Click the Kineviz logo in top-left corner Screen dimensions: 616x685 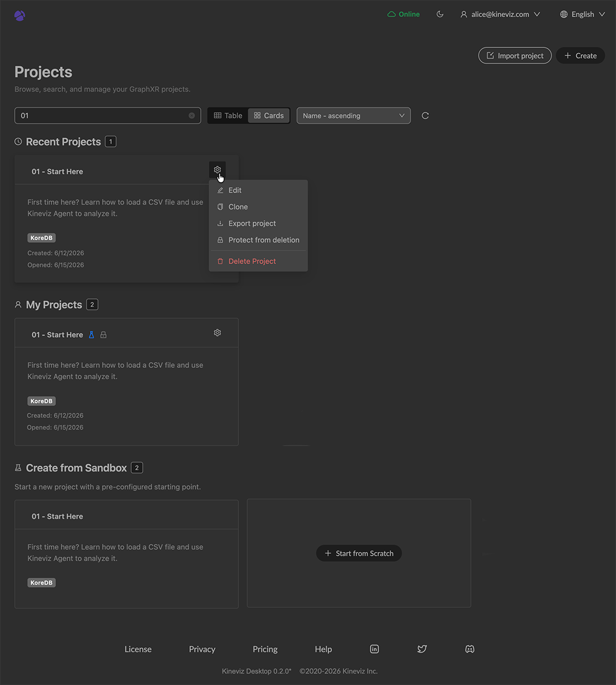(20, 15)
